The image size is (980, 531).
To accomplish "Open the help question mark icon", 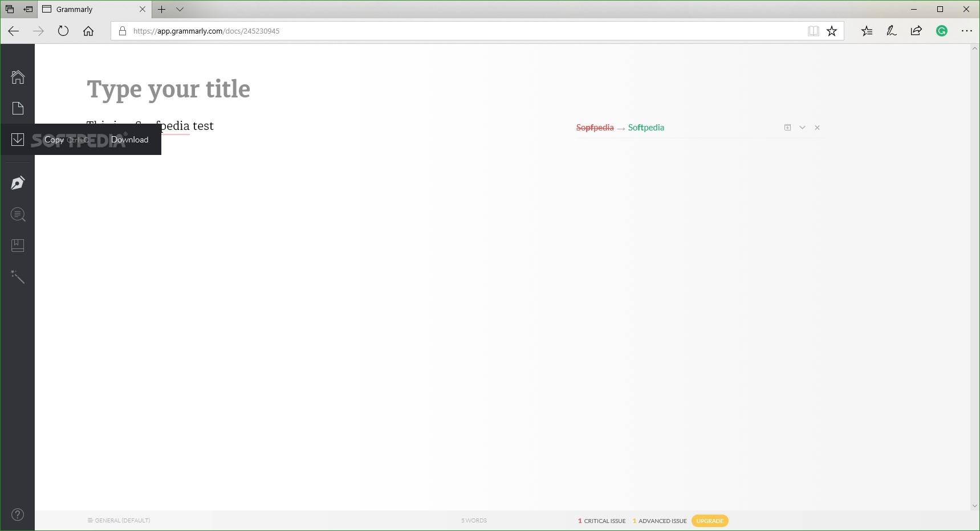I will click(18, 514).
